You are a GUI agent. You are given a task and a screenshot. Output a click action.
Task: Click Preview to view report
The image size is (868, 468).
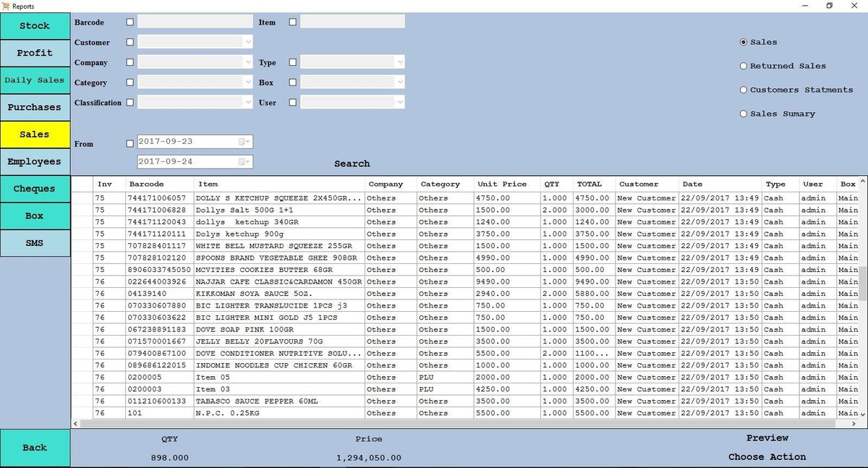(767, 438)
